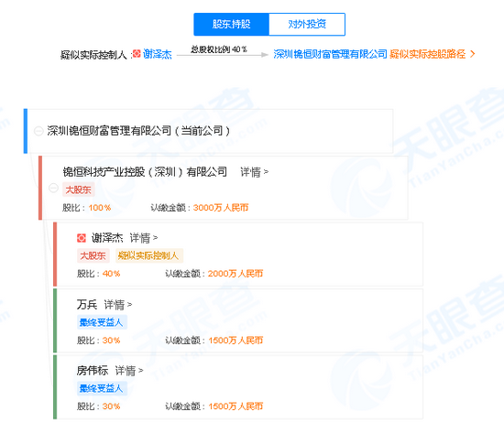Select 房伟标 shareholder name
Image resolution: width=504 pixels, height=433 pixels.
tap(93, 371)
